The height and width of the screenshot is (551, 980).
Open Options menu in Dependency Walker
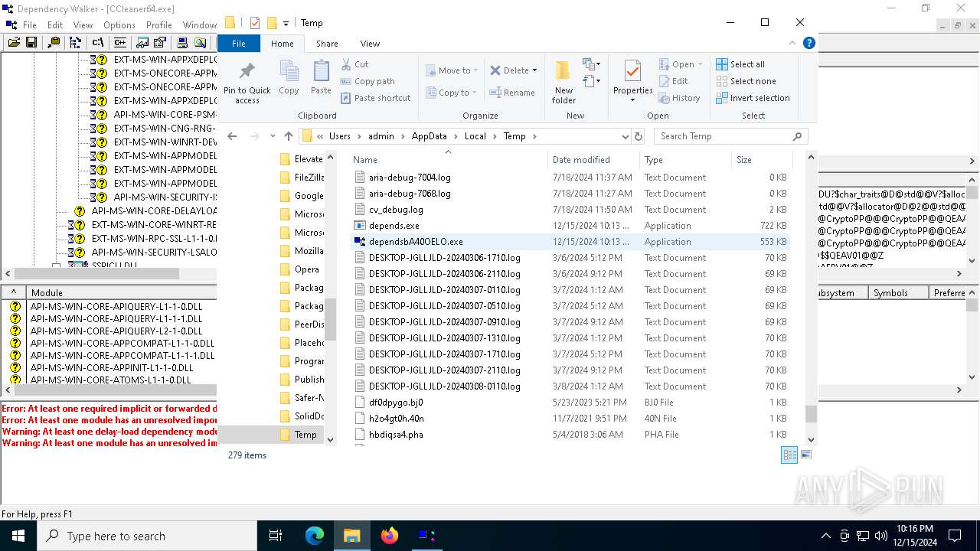coord(119,24)
